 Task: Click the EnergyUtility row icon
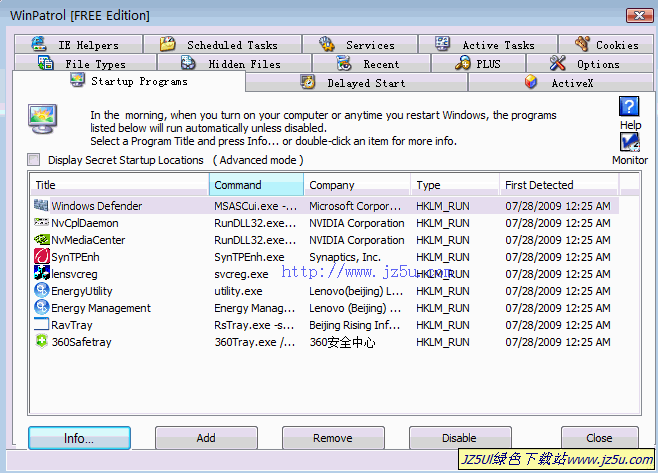(42, 290)
